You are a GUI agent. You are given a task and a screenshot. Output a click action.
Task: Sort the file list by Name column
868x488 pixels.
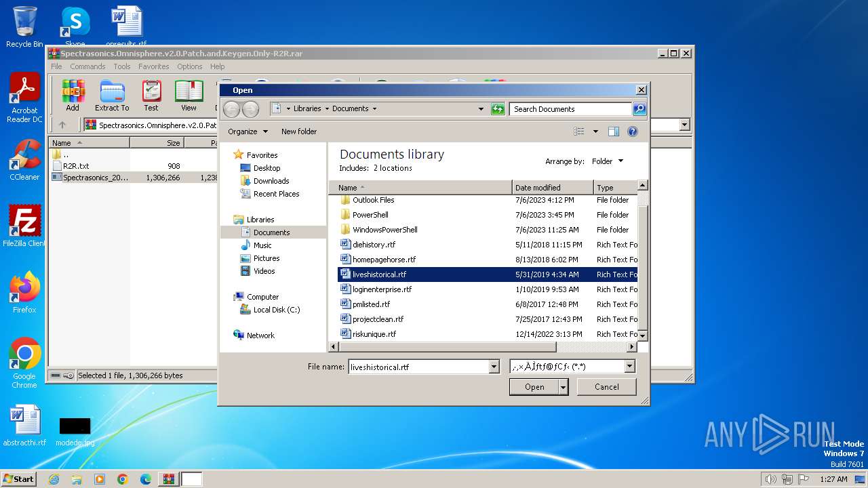[x=420, y=188]
